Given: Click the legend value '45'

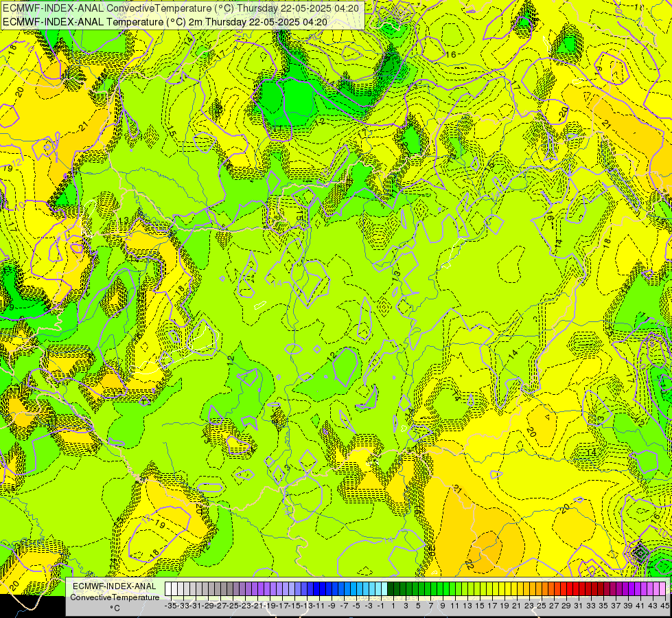Looking at the screenshot, I should pyautogui.click(x=664, y=606).
